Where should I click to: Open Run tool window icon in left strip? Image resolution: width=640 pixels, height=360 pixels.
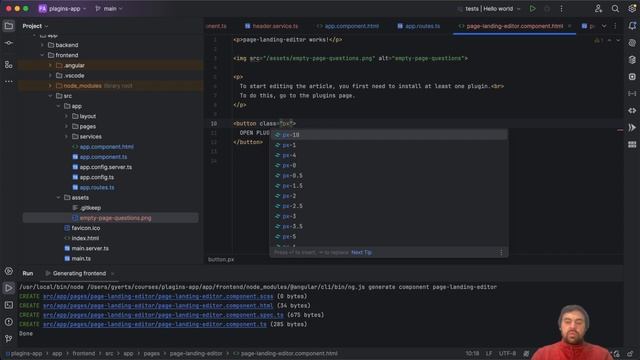coord(9,288)
